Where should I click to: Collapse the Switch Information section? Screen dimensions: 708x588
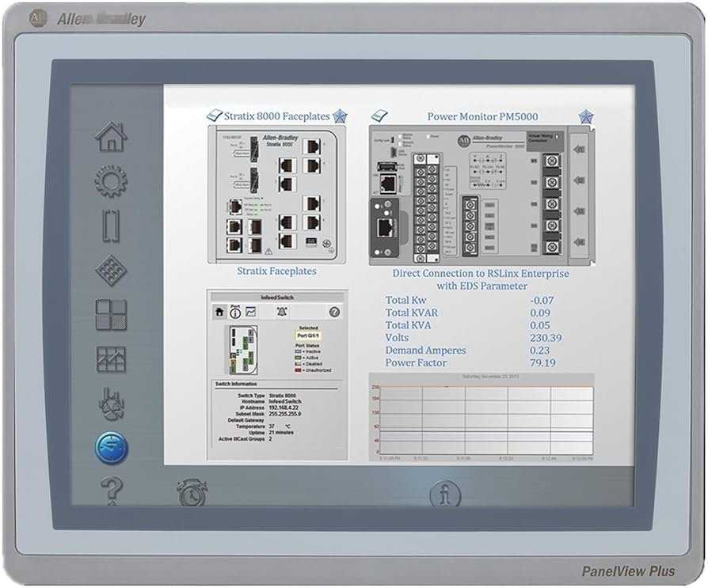point(238,383)
